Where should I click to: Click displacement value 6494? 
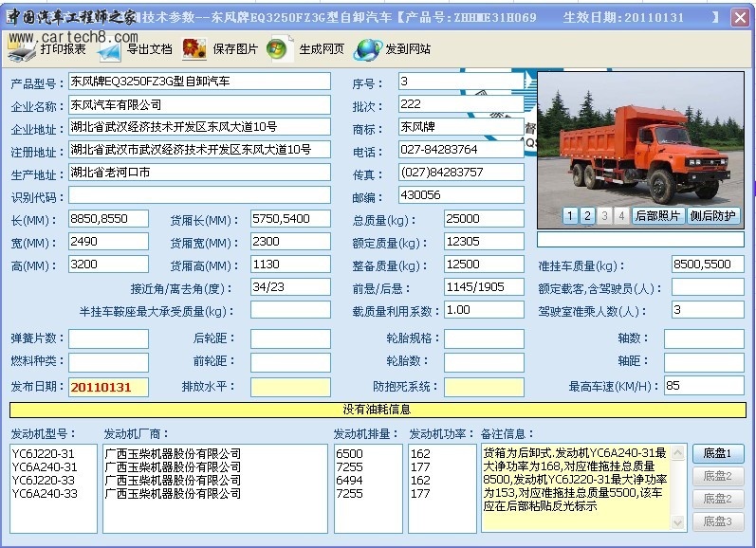coord(350,481)
